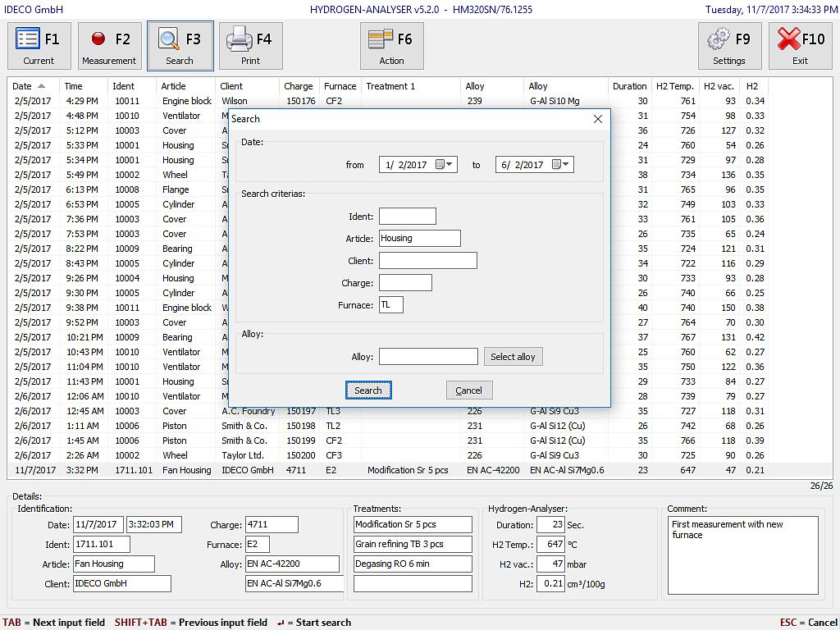Click the Select alloy button
Viewport: 840px width, 630px height.
[513, 357]
